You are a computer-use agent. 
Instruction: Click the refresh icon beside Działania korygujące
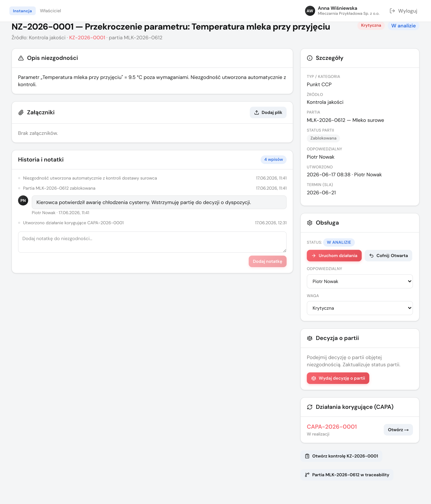pos(310,407)
